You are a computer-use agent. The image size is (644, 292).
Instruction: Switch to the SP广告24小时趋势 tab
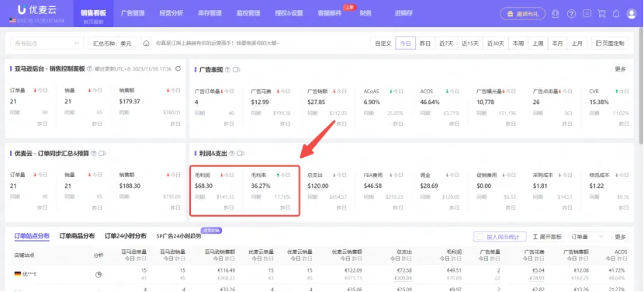pyautogui.click(x=178, y=236)
